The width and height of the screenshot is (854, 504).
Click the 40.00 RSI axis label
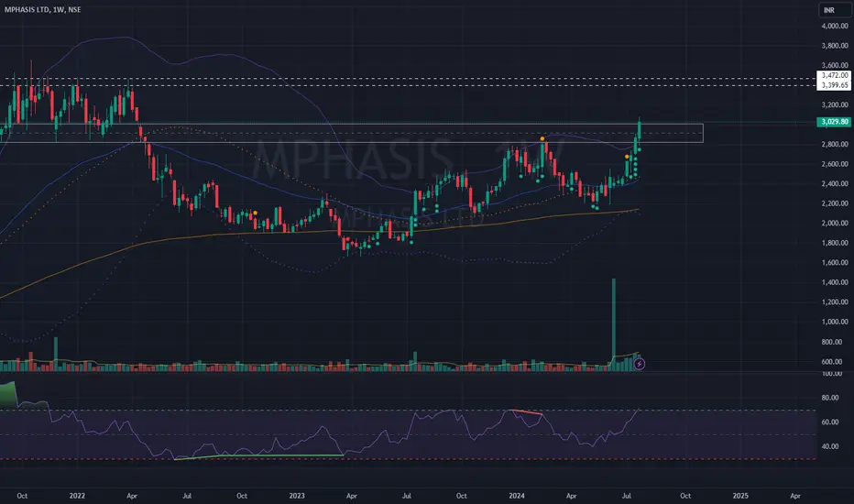(x=830, y=446)
